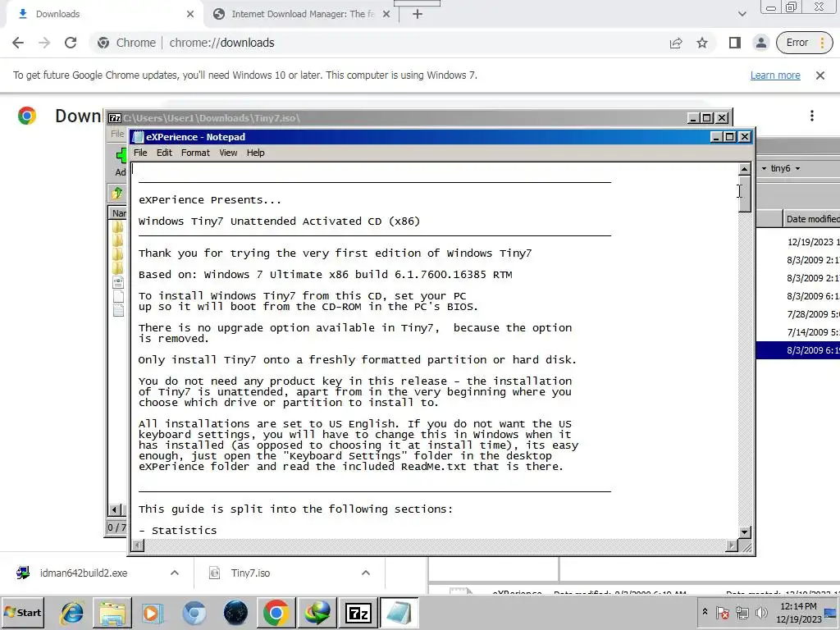This screenshot has height=630, width=840.
Task: Close the Internet Download Manager tab
Action: [x=386, y=15]
